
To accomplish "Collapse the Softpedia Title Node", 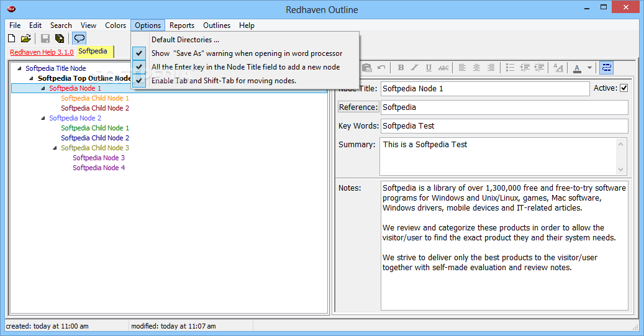I will point(19,68).
